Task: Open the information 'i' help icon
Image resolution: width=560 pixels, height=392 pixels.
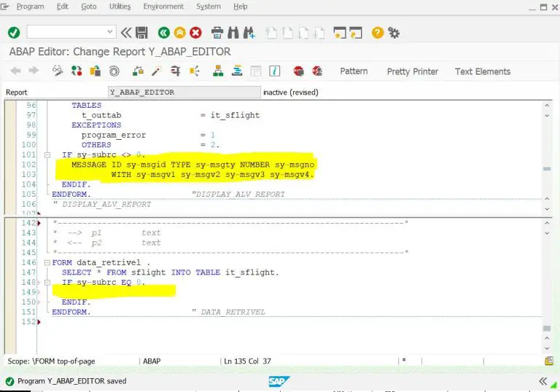Action: pyautogui.click(x=274, y=71)
